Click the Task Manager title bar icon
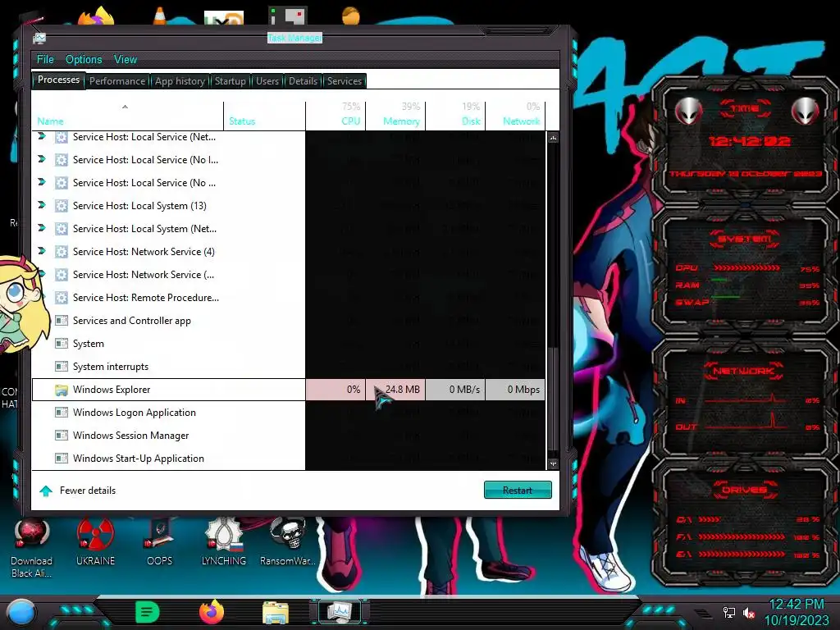840x630 pixels. (x=39, y=38)
